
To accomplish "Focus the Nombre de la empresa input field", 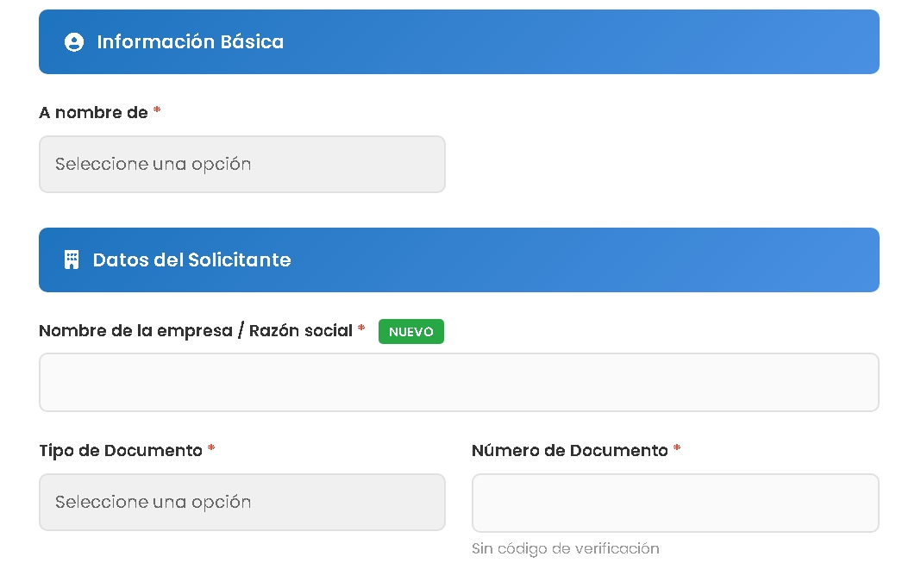I will click(459, 382).
